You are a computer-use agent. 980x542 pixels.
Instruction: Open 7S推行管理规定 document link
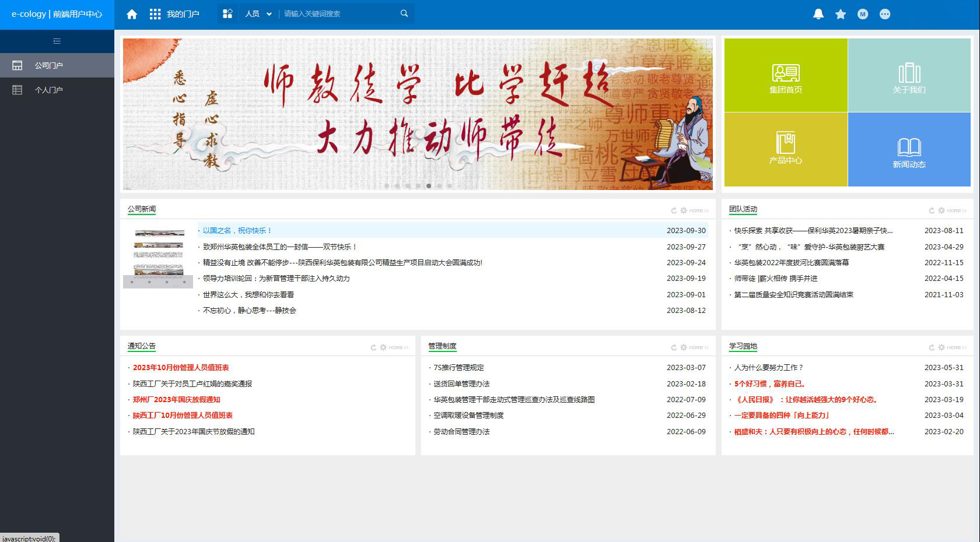pos(459,368)
